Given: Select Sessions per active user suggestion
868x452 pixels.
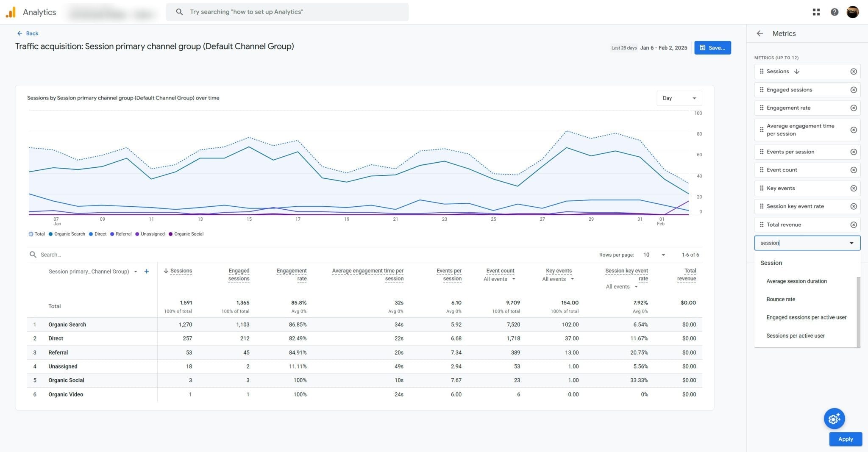Looking at the screenshot, I should point(795,336).
